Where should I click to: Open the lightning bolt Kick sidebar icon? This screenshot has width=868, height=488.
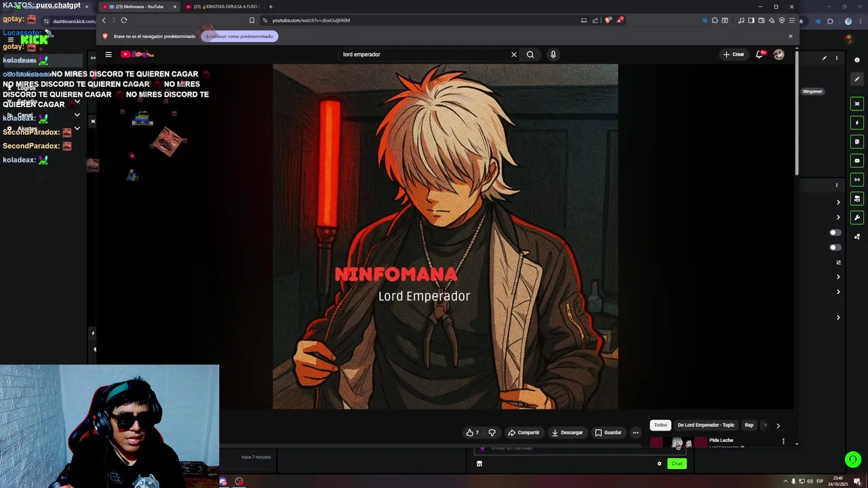857,123
